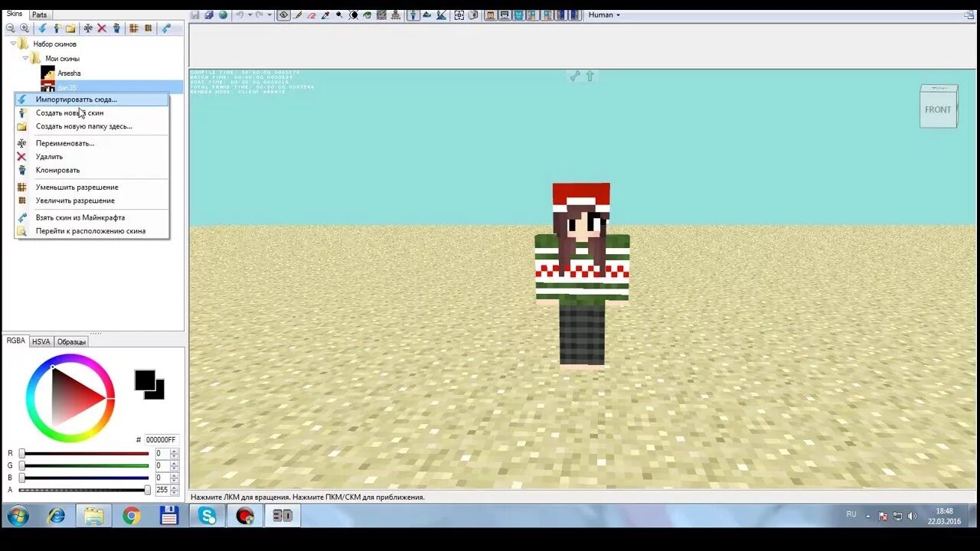Image resolution: width=980 pixels, height=551 pixels.
Task: Open the undo history dropdown arrow
Action: pos(250,15)
